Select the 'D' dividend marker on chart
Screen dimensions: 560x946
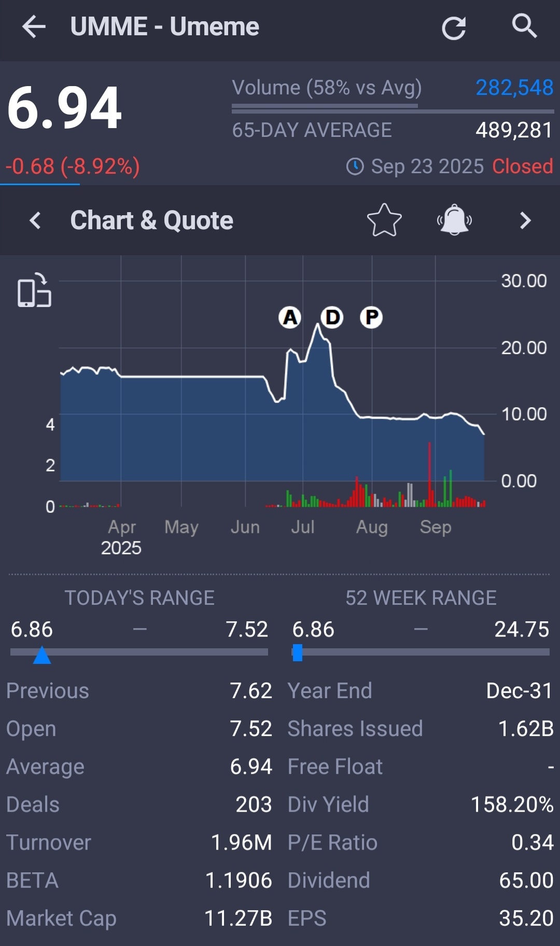pyautogui.click(x=332, y=317)
